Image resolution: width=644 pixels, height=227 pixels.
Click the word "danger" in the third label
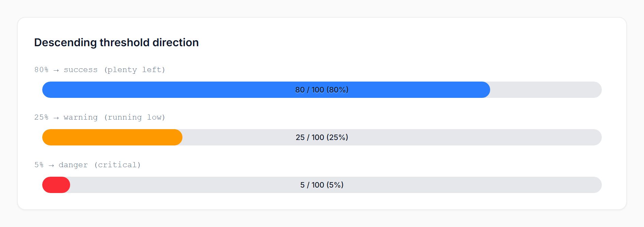pyautogui.click(x=73, y=165)
